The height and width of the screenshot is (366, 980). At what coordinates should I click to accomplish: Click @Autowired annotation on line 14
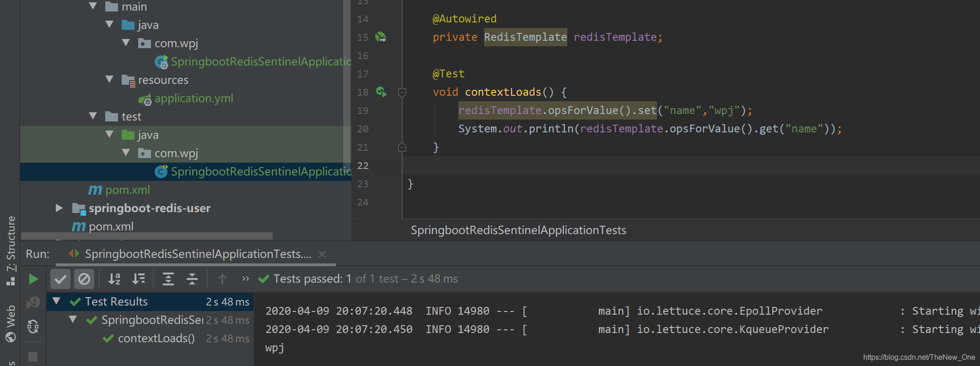[x=464, y=19]
